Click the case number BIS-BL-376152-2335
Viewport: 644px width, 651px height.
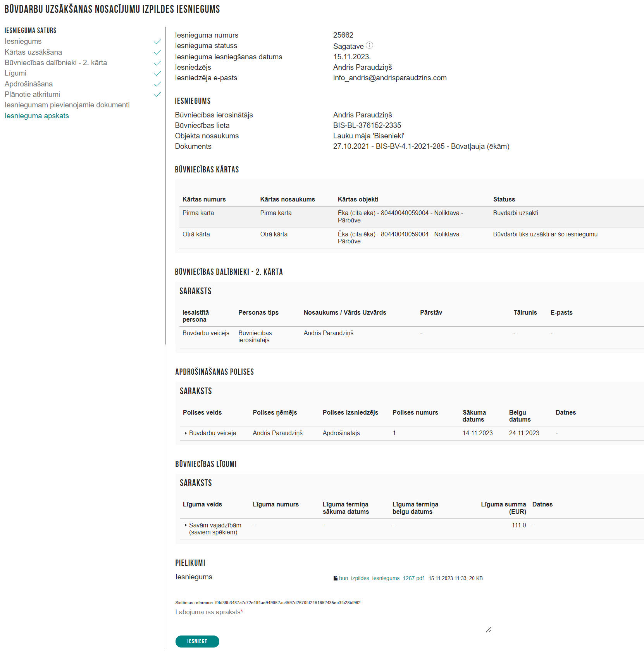[x=367, y=126]
